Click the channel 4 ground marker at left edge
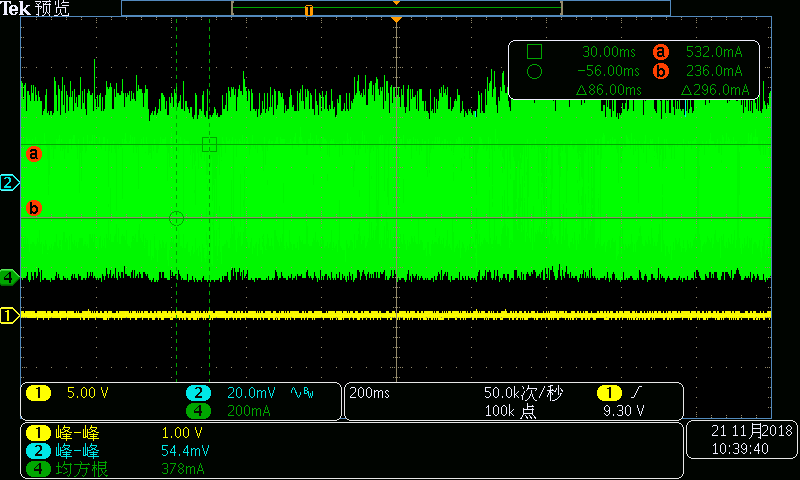The height and width of the screenshot is (480, 800). coord(9,277)
